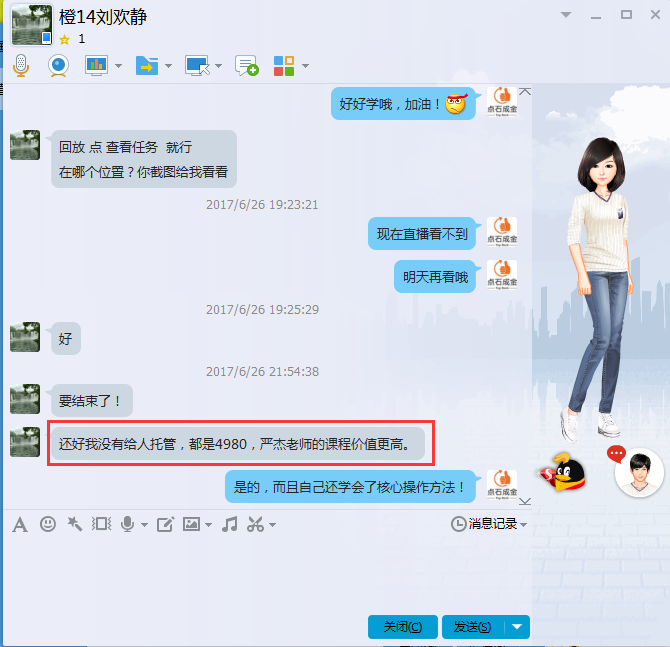This screenshot has height=647, width=670.
Task: Click the message 好好学哦，加油！
Action: (403, 103)
